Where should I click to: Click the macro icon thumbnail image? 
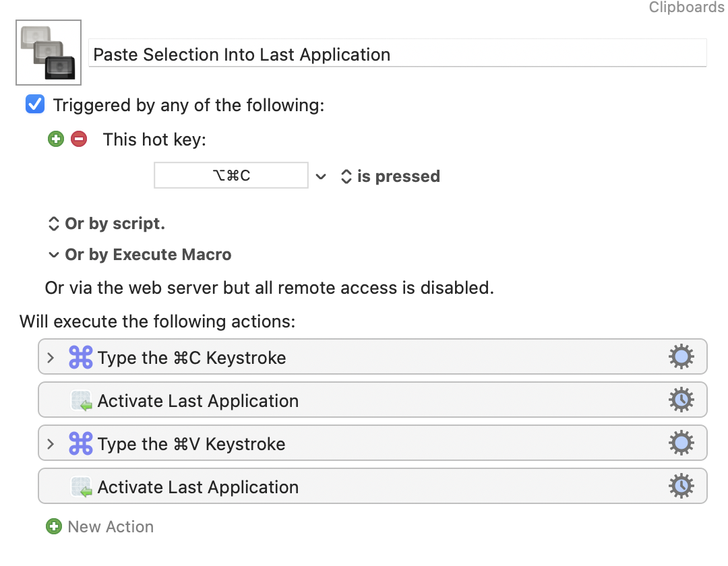[x=49, y=53]
